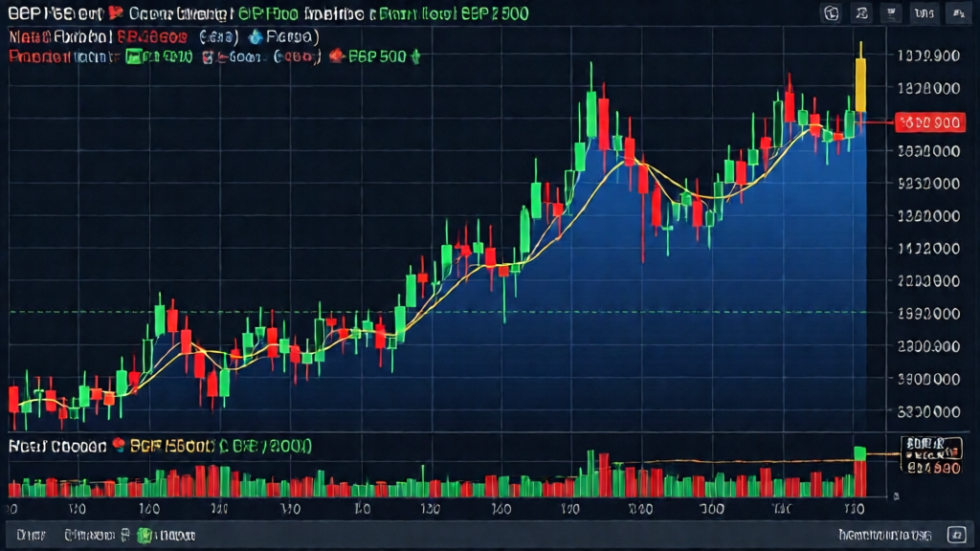Click the blue droplet icon in the legend
Screen dimensions: 980x551
click(255, 37)
